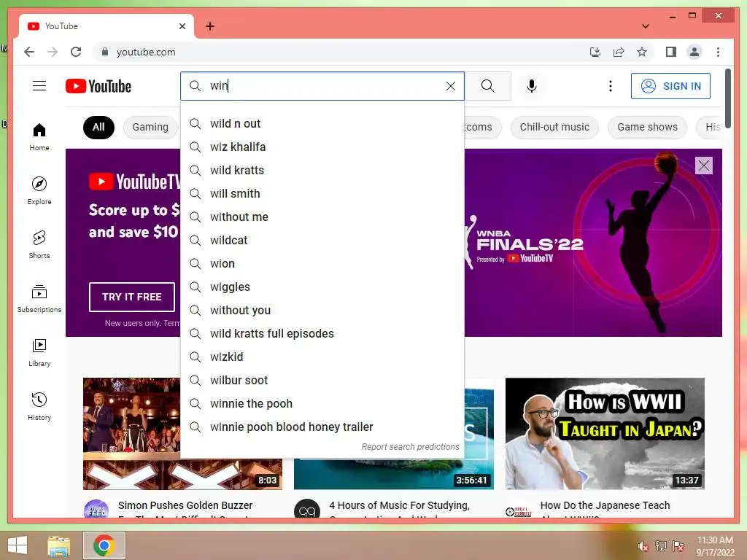Open Explore in the sidebar

[39, 190]
